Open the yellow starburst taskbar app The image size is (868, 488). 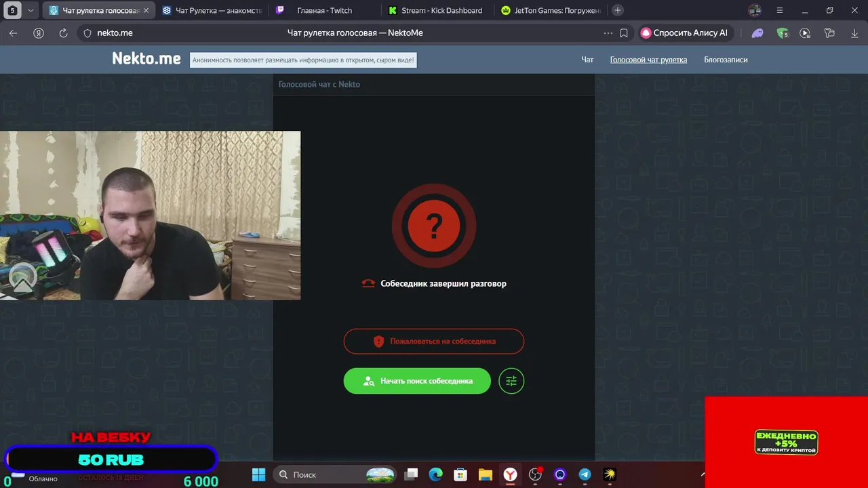[x=610, y=474]
